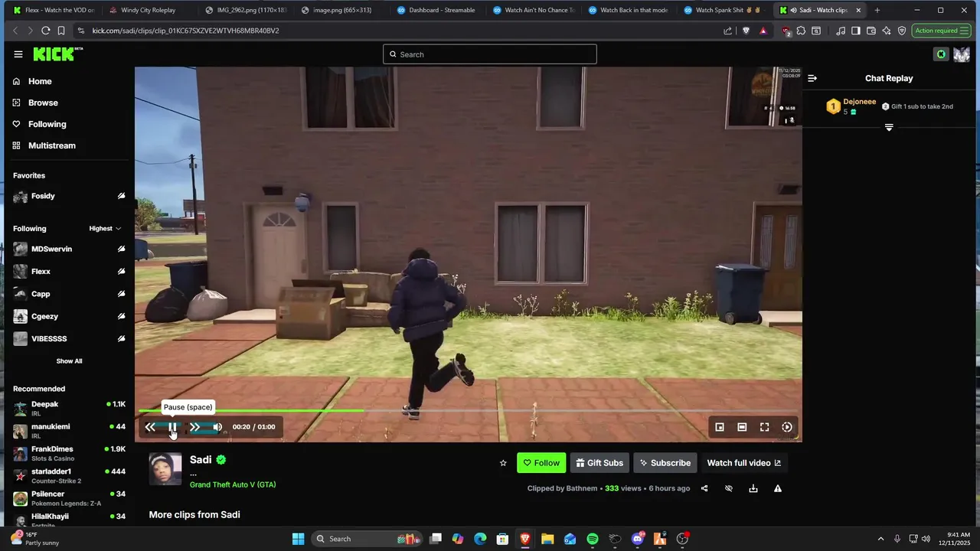The width and height of the screenshot is (980, 551).
Task: Bookmark this page icon in toolbar
Action: 61,31
